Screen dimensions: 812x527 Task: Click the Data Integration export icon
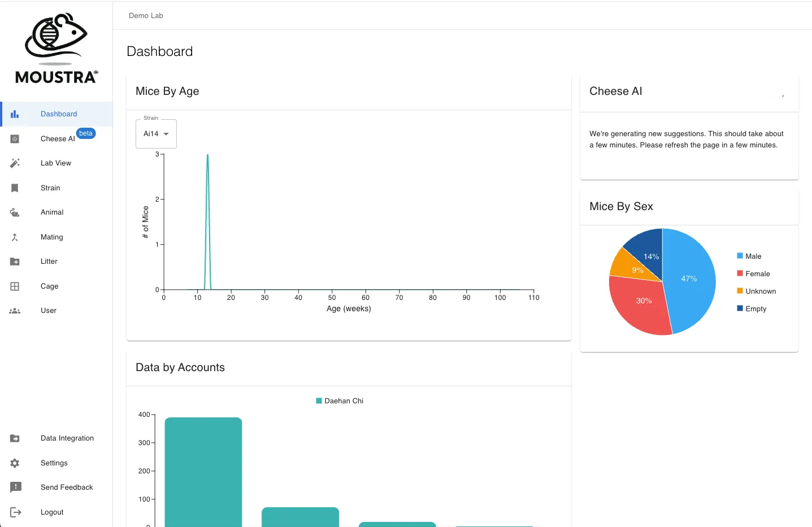[x=15, y=438]
